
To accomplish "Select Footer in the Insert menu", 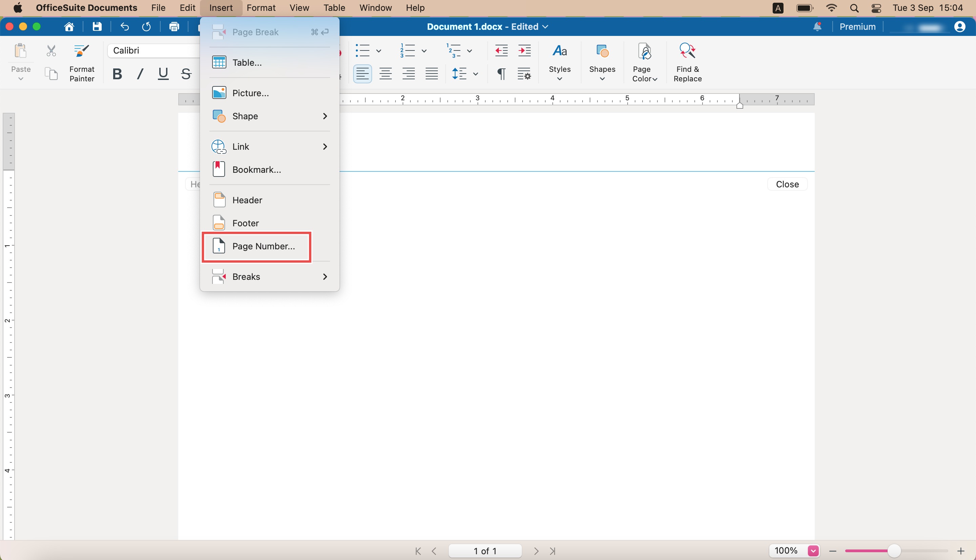I will 269,223.
